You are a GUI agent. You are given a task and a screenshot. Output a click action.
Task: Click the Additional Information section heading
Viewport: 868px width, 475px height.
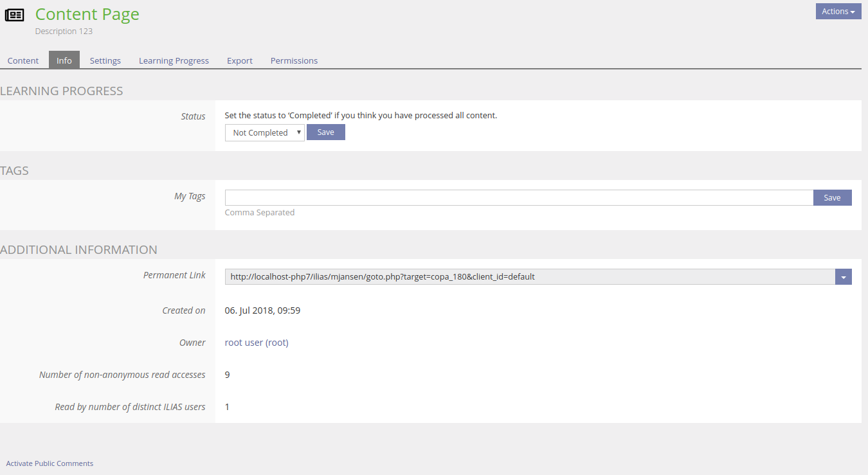tap(78, 249)
